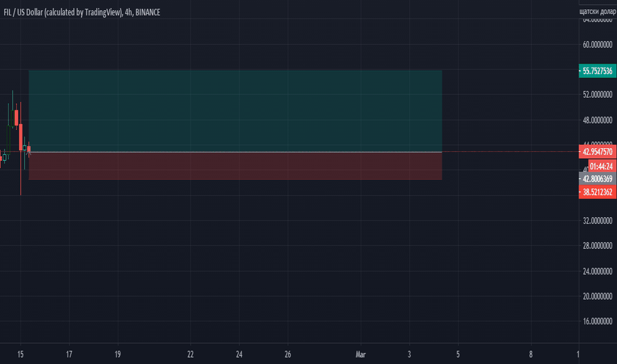Click the FIL / US Dollar chart title
This screenshot has height=364, width=617.
(82, 12)
